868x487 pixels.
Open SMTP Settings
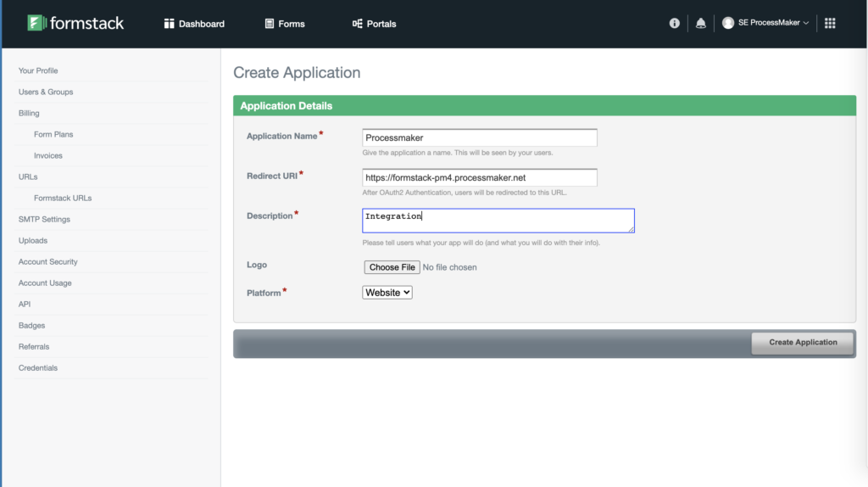pyautogui.click(x=44, y=220)
